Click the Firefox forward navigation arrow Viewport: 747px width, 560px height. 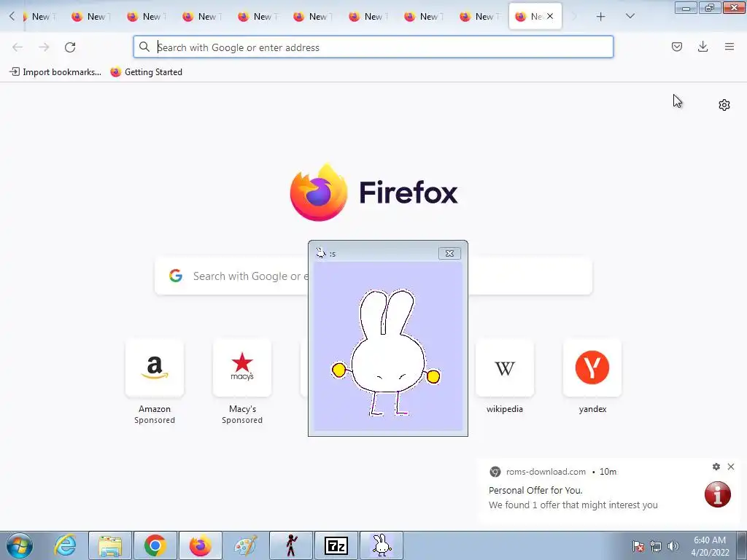[44, 47]
